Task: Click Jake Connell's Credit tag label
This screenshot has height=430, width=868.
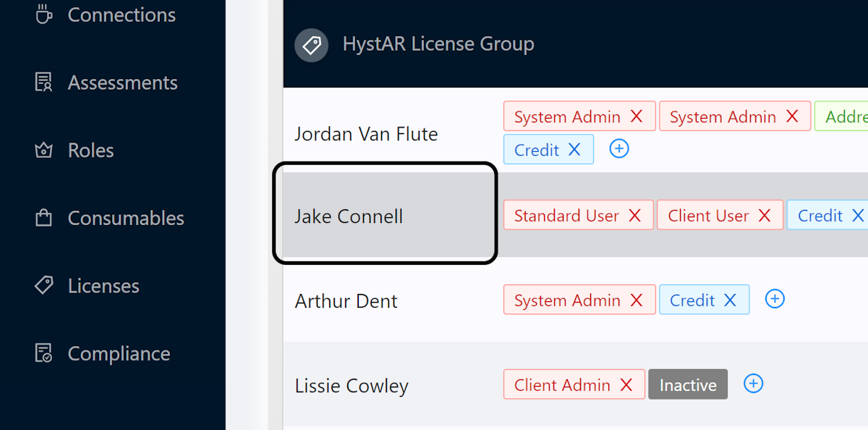Action: tap(820, 216)
